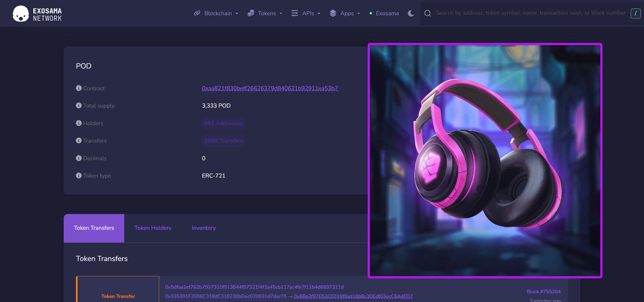Open transaction hash 0x5dfaa2ef link
The image size is (644, 302).
(254, 287)
